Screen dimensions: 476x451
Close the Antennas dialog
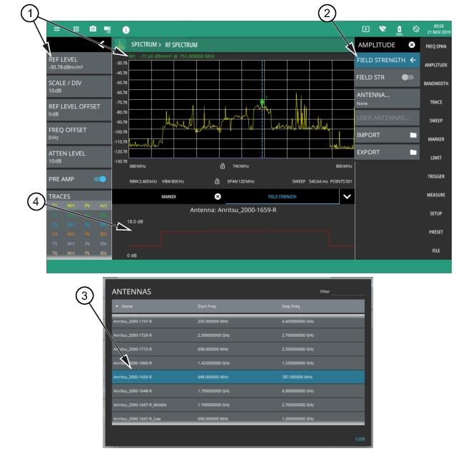pos(360,439)
